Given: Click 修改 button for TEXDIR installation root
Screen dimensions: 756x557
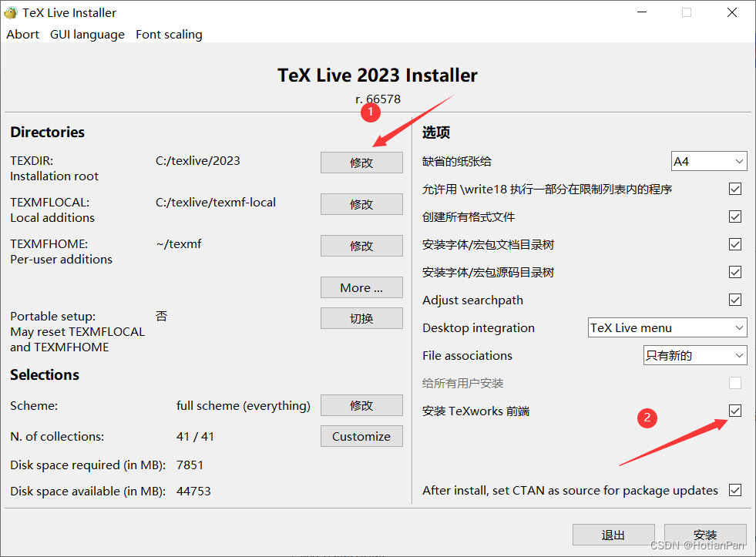Looking at the screenshot, I should (x=361, y=163).
